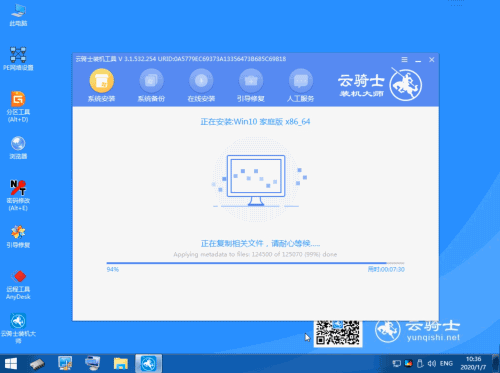
Task: Launch the 分区工具 (Alt+D) desktop icon
Action: (x=18, y=107)
